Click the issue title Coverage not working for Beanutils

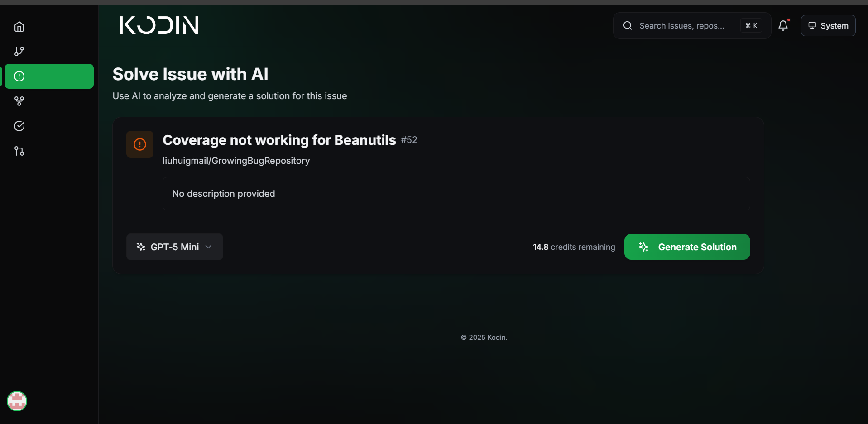click(x=279, y=140)
